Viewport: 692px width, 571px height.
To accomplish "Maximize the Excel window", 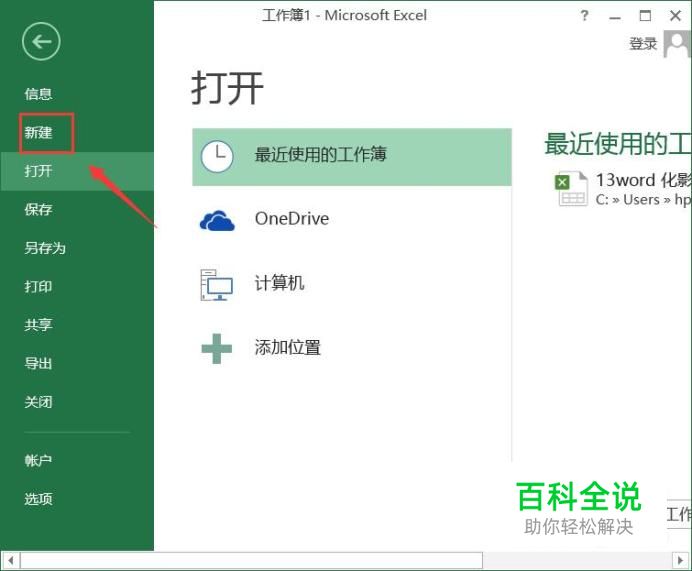I will (645, 16).
